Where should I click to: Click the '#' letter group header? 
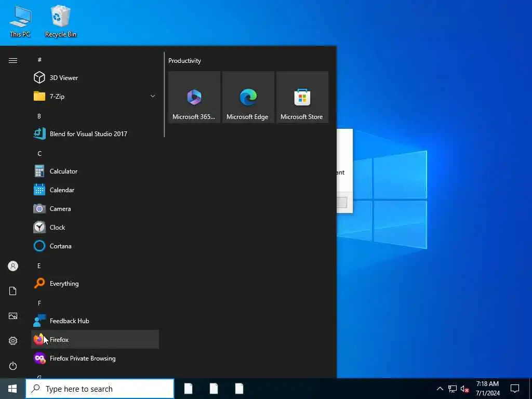[x=39, y=60]
